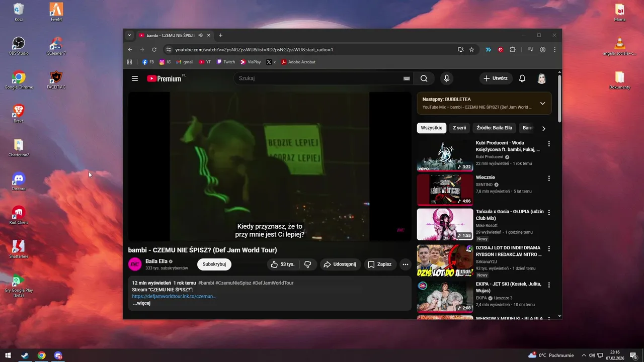Open the weather 0°C Pochmurnie widget

(550, 355)
